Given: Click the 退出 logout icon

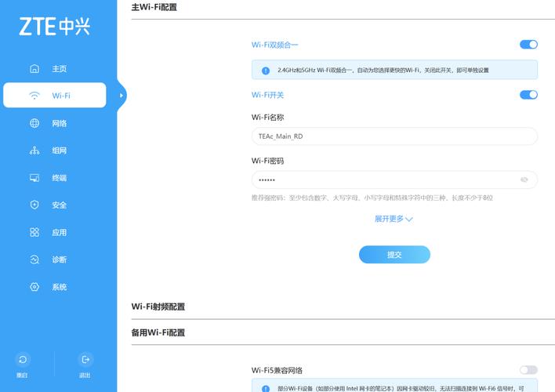Looking at the screenshot, I should 85,360.
